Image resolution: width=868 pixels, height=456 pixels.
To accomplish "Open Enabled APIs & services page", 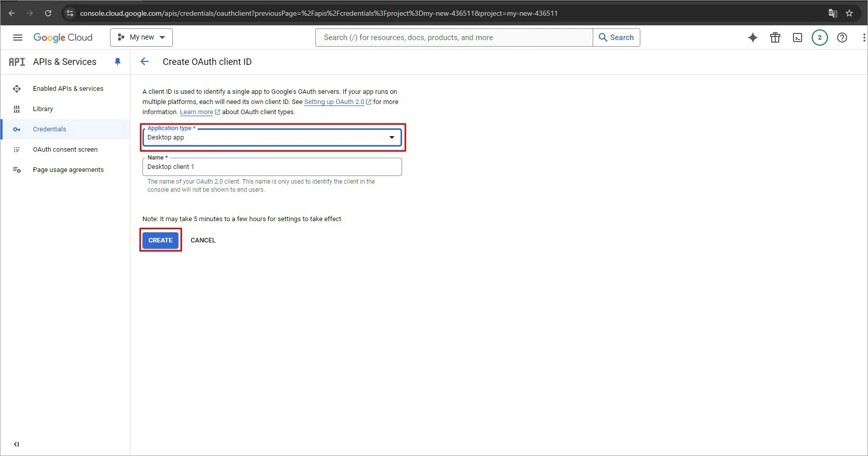I will coord(68,89).
